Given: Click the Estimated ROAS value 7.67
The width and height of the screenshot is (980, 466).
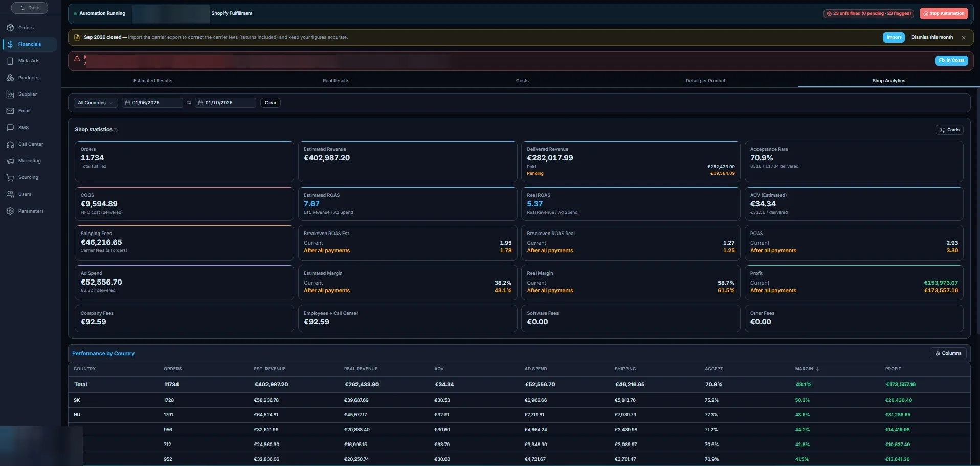Looking at the screenshot, I should (311, 204).
